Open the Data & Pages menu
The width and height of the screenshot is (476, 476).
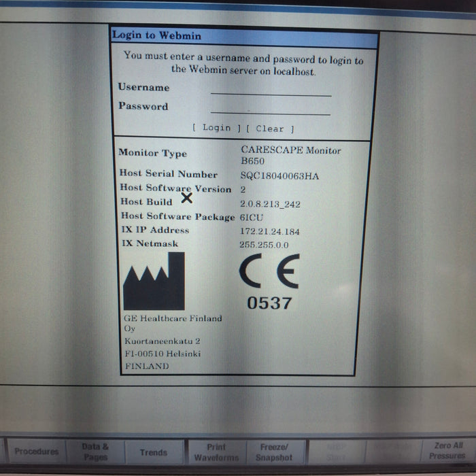95,452
